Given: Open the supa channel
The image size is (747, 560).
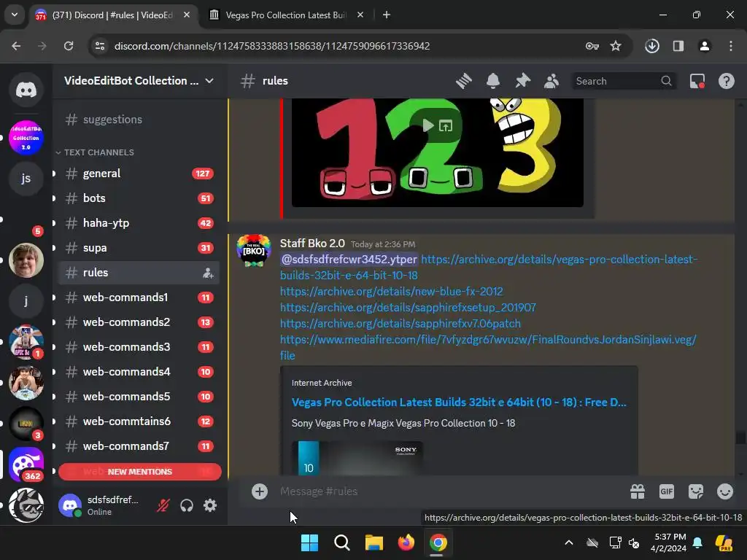Looking at the screenshot, I should tap(138, 248).
